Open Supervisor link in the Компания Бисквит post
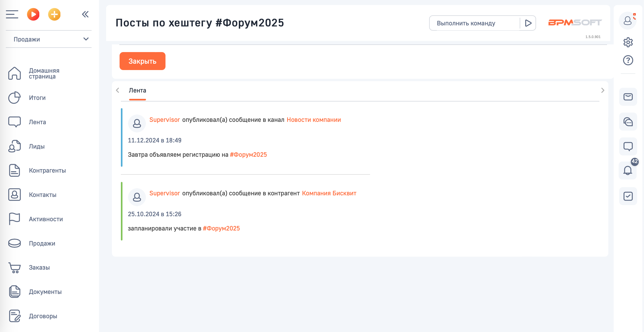644x332 pixels. coord(165,193)
